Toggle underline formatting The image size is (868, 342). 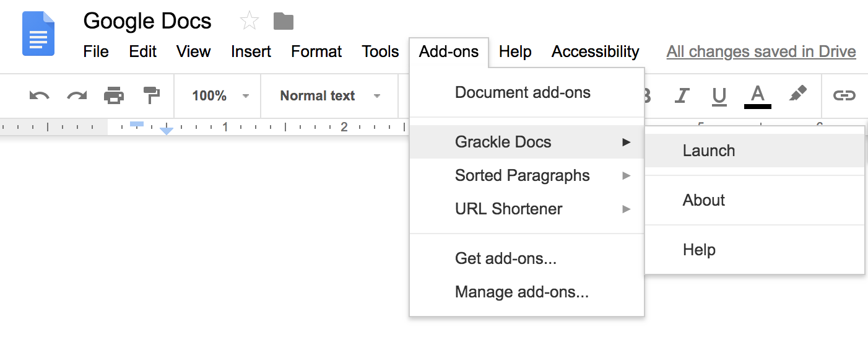click(x=719, y=96)
